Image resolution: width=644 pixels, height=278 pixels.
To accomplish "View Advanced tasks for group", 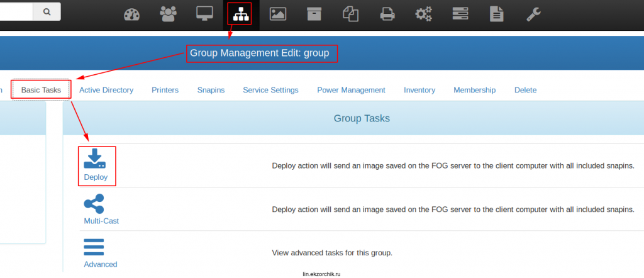I will pos(100,253).
